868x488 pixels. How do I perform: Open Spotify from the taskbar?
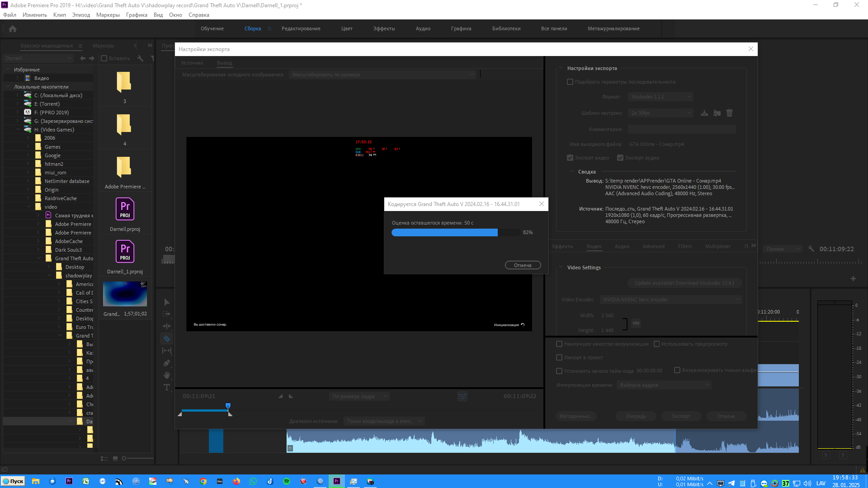coord(287,481)
